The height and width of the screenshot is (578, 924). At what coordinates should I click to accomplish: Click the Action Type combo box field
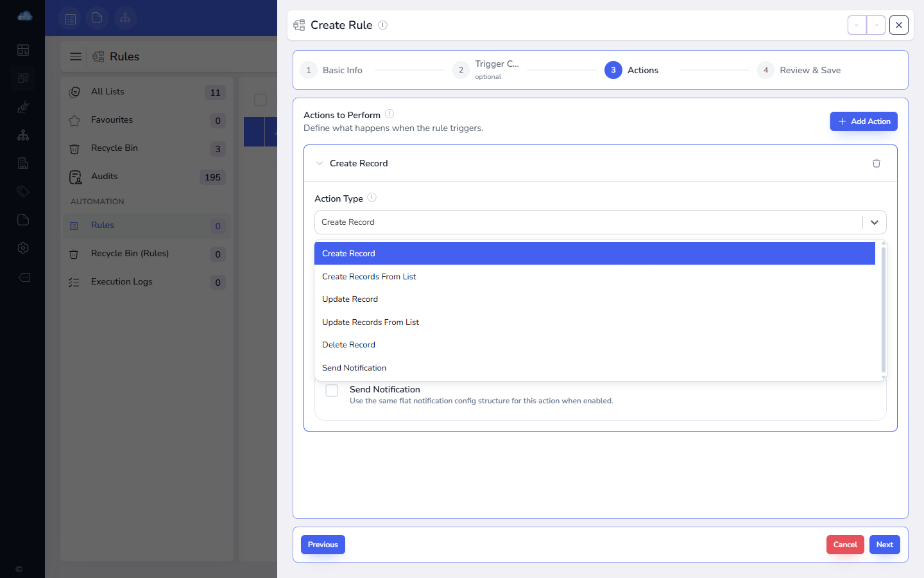[601, 222]
